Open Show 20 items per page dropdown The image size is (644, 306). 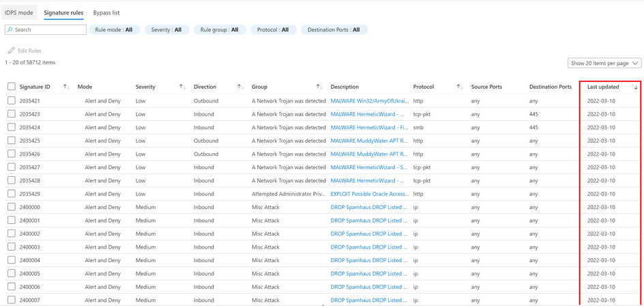(x=604, y=64)
